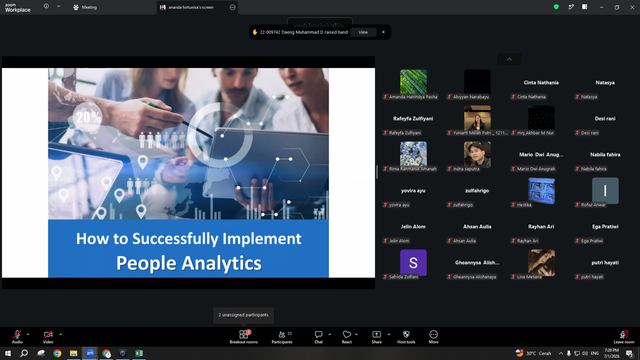Open the Chat panel

[318, 337]
